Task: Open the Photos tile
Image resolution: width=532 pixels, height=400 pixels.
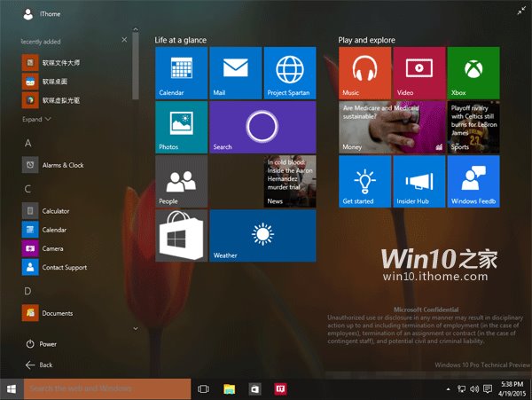Action: tap(181, 127)
